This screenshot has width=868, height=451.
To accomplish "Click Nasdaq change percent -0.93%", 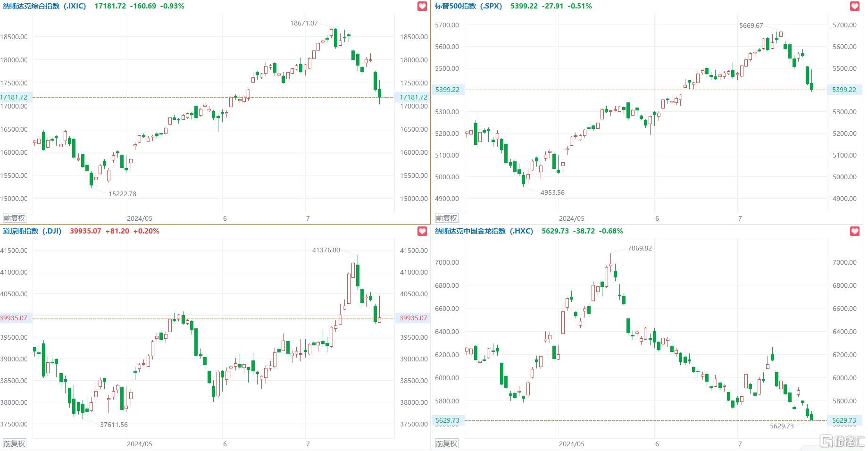I will click(172, 6).
